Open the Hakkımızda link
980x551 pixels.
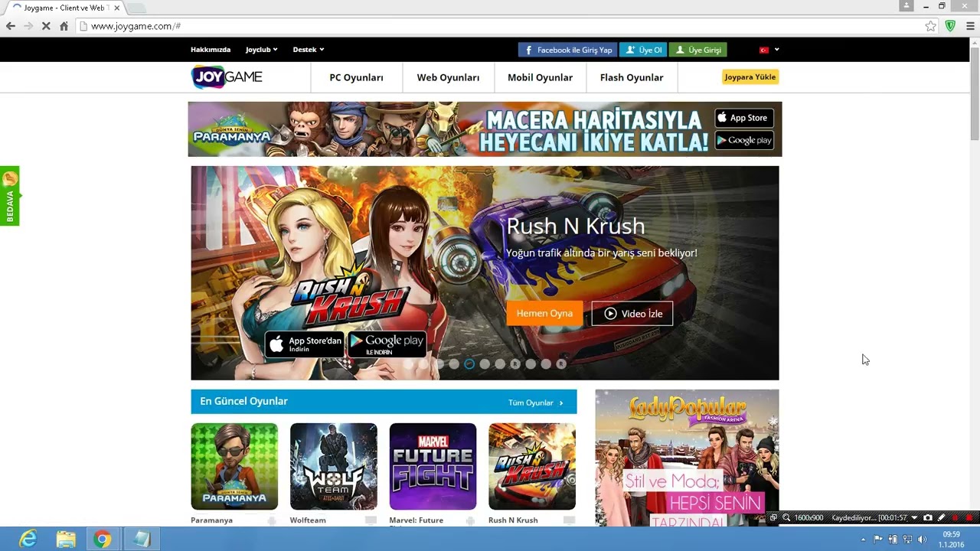[211, 50]
